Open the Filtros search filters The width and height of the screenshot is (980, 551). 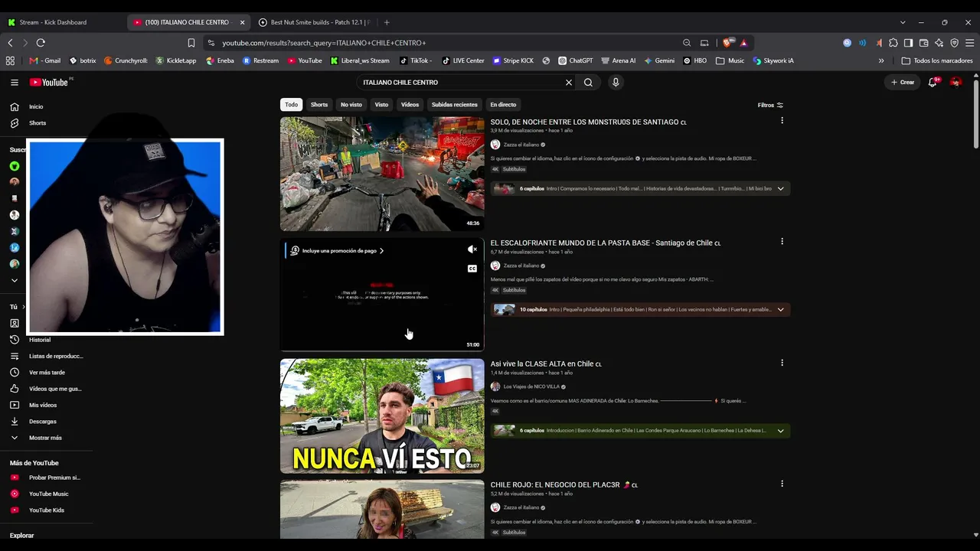(x=770, y=105)
